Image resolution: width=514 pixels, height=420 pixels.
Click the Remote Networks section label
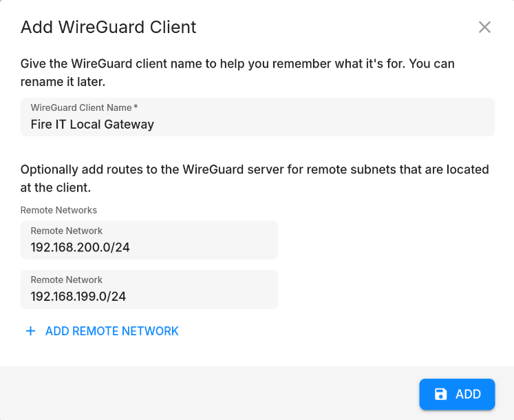pos(58,210)
